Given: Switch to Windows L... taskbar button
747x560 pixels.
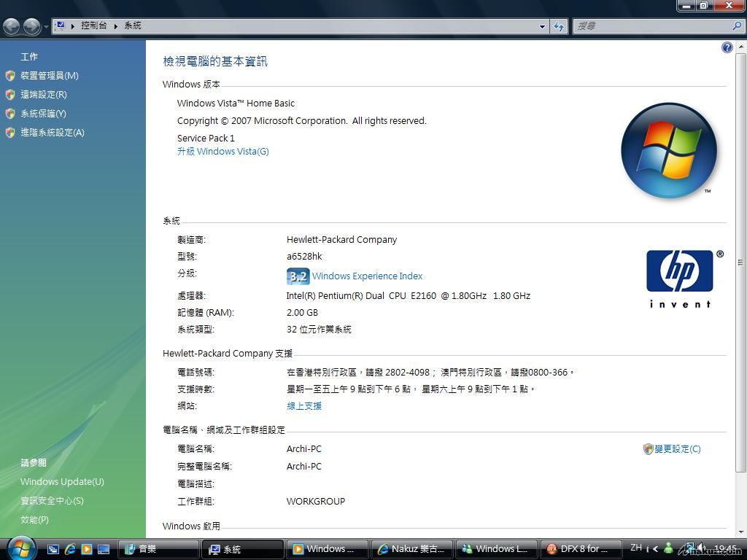Looking at the screenshot, I should point(497,549).
